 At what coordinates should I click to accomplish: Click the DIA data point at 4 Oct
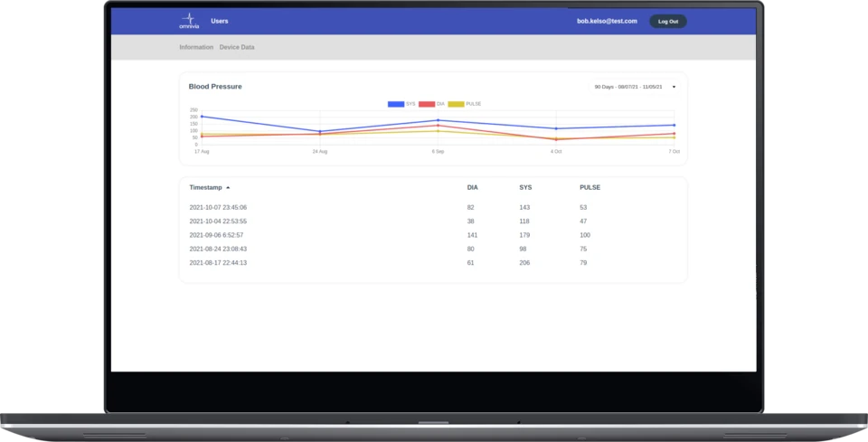coord(556,139)
